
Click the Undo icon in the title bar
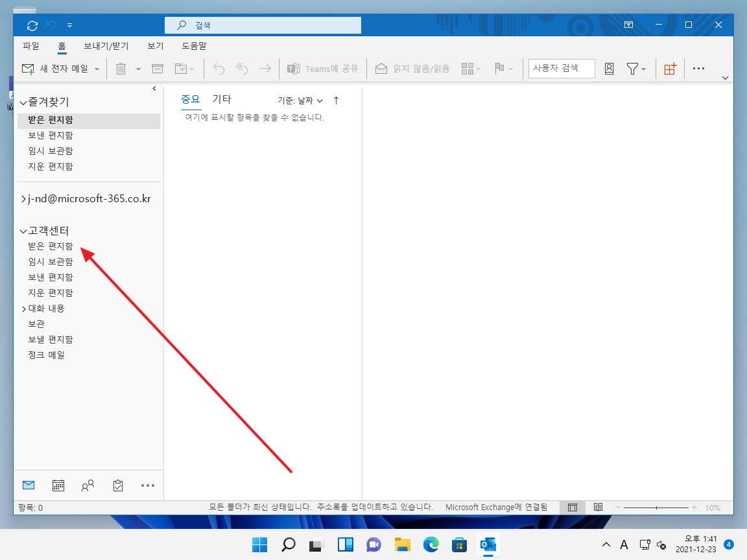[x=51, y=25]
